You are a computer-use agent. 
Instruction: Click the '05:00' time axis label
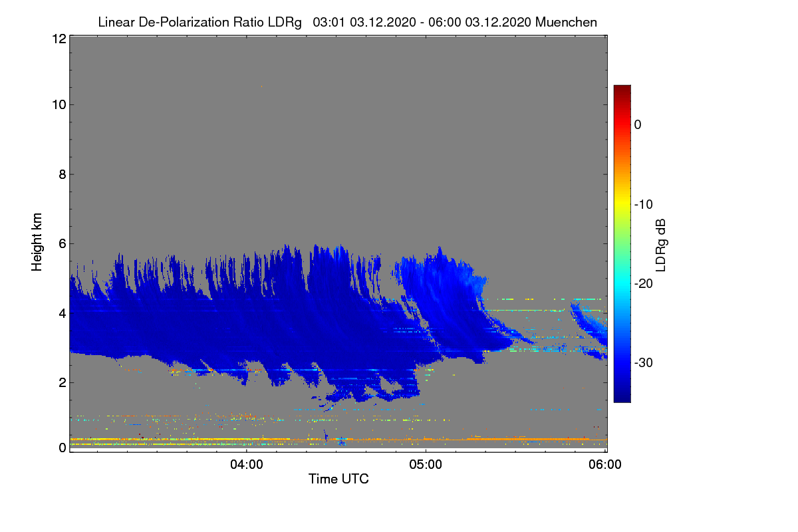click(426, 465)
